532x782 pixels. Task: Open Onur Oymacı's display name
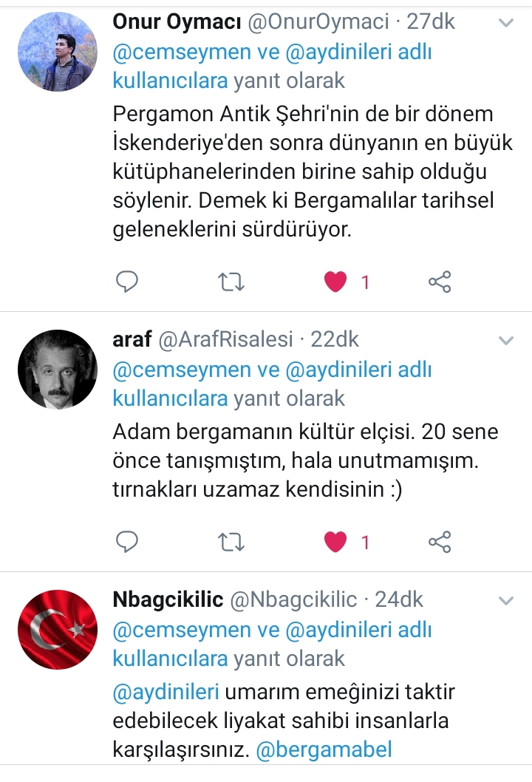[x=177, y=22]
